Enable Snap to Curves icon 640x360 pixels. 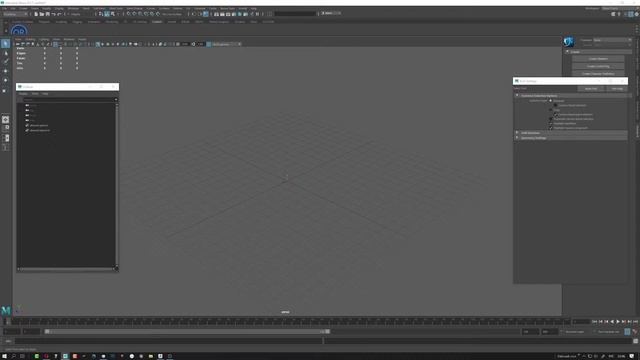[134, 14]
